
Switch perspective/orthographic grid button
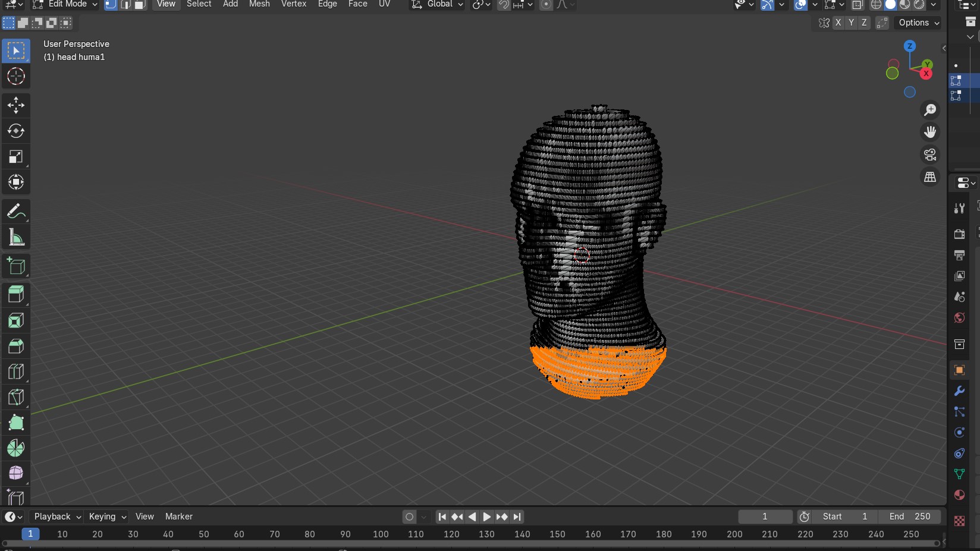(930, 177)
